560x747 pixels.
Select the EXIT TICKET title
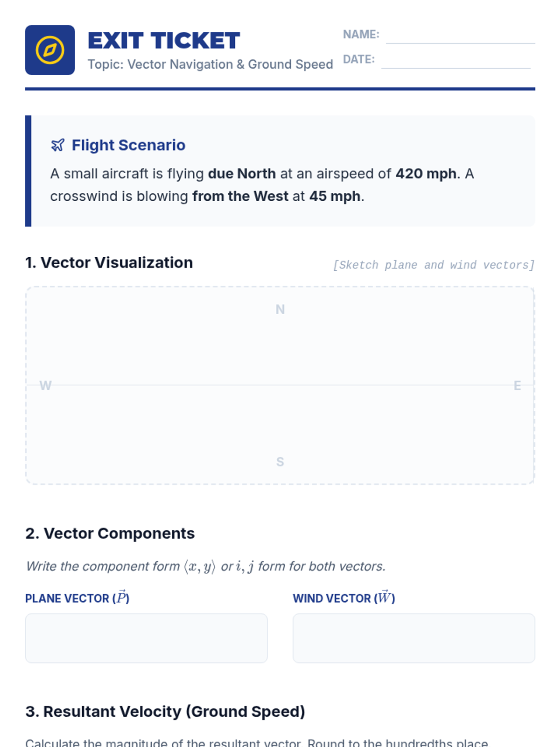tap(164, 41)
